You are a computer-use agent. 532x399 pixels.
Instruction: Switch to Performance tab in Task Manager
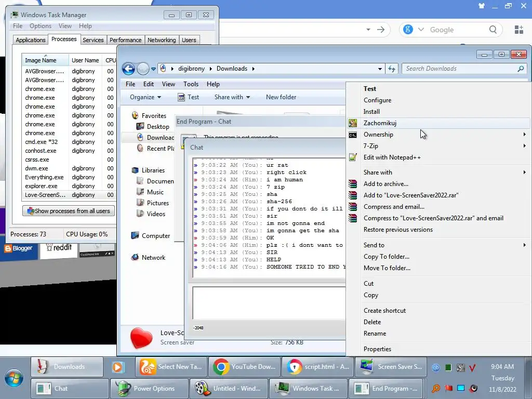pos(126,40)
